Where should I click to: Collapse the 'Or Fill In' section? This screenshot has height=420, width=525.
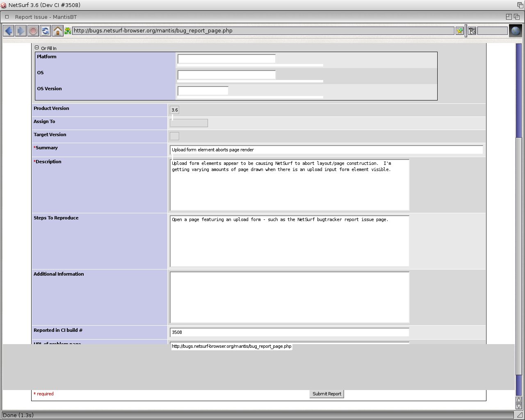(37, 48)
